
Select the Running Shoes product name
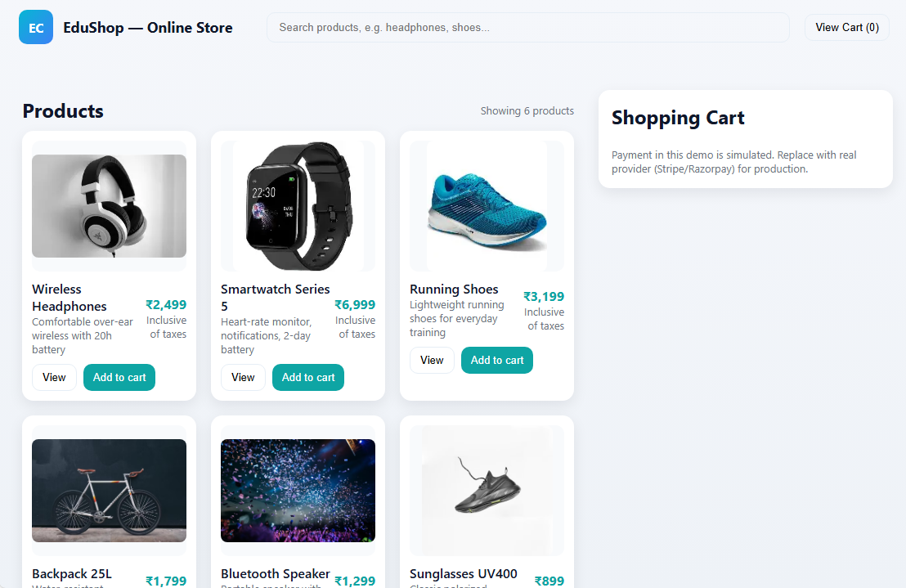[454, 289]
